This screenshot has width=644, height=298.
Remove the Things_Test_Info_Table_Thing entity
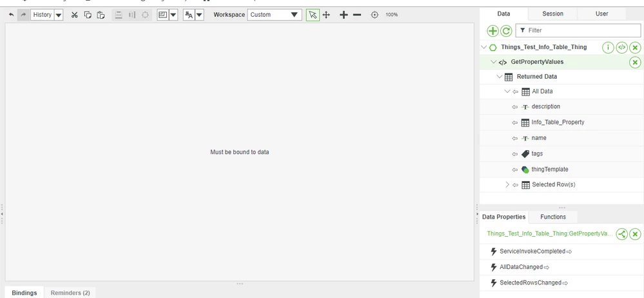[x=635, y=48]
